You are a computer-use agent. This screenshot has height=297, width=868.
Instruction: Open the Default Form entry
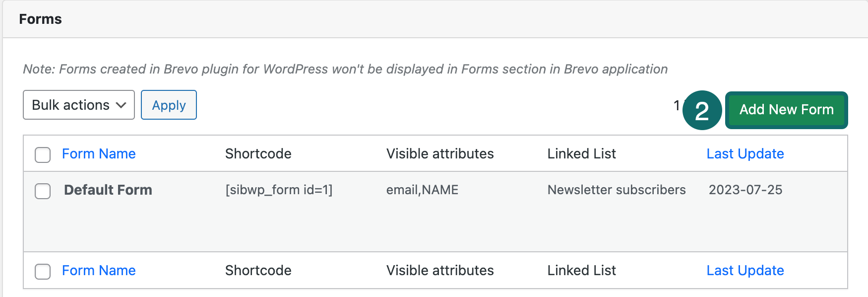[x=108, y=190]
